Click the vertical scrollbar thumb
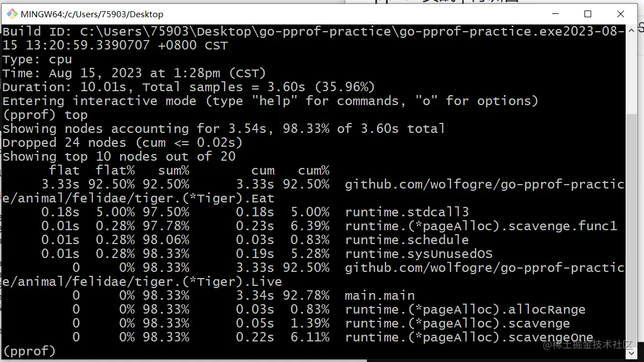This screenshot has width=644, height=362. (631, 228)
